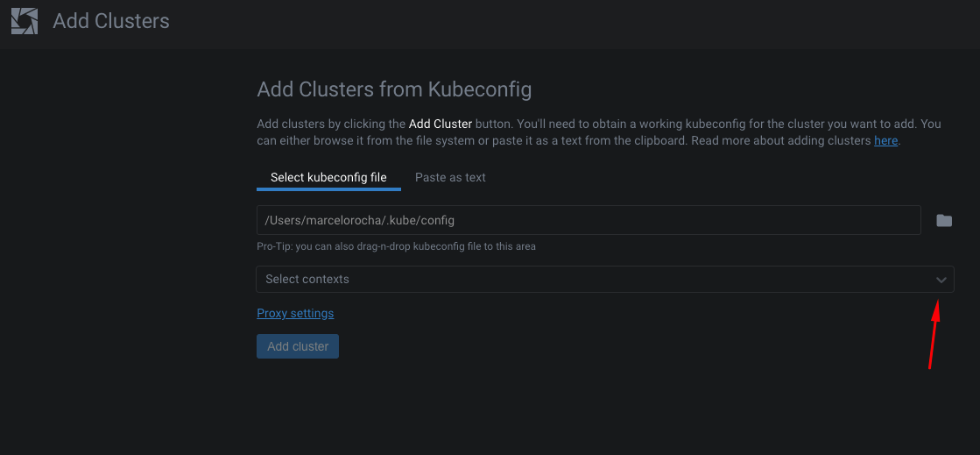Click the Add Clusters title in top bar
This screenshot has height=455, width=980.
(x=111, y=21)
